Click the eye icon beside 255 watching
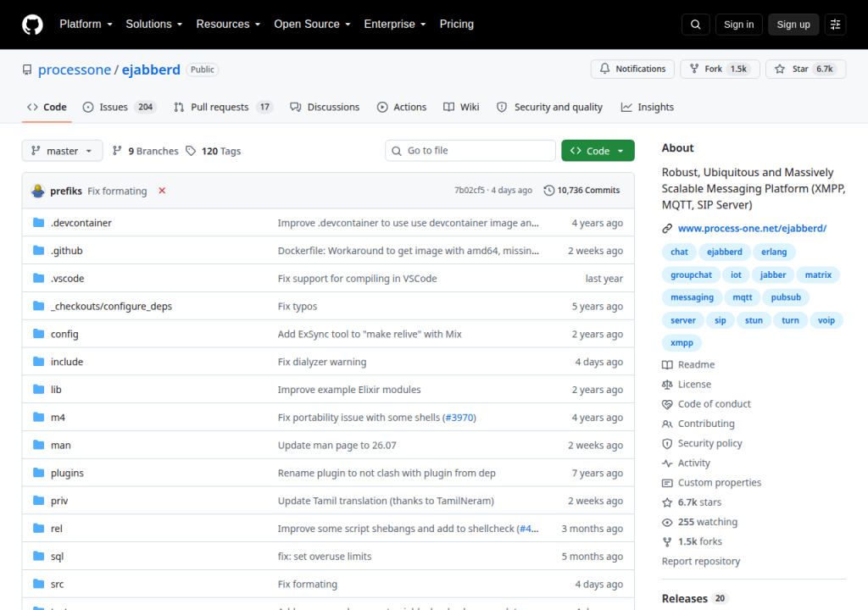The image size is (868, 610). (667, 522)
